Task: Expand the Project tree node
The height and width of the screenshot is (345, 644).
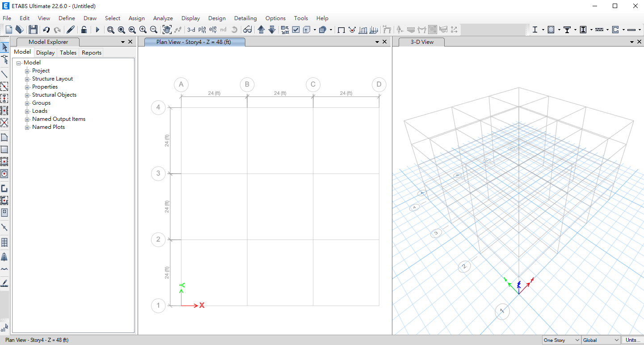Action: click(27, 71)
